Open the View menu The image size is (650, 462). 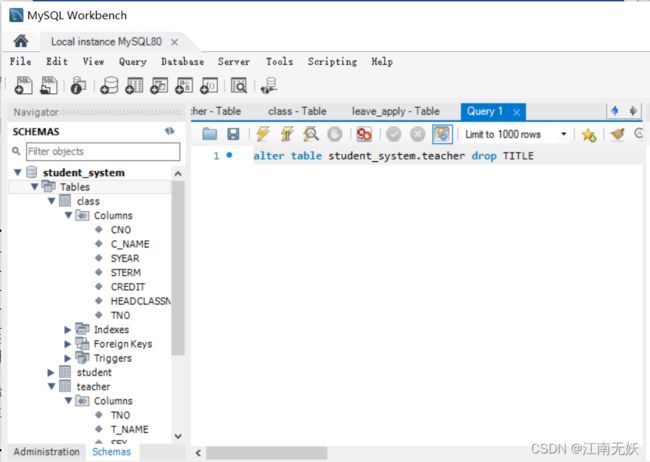click(93, 61)
